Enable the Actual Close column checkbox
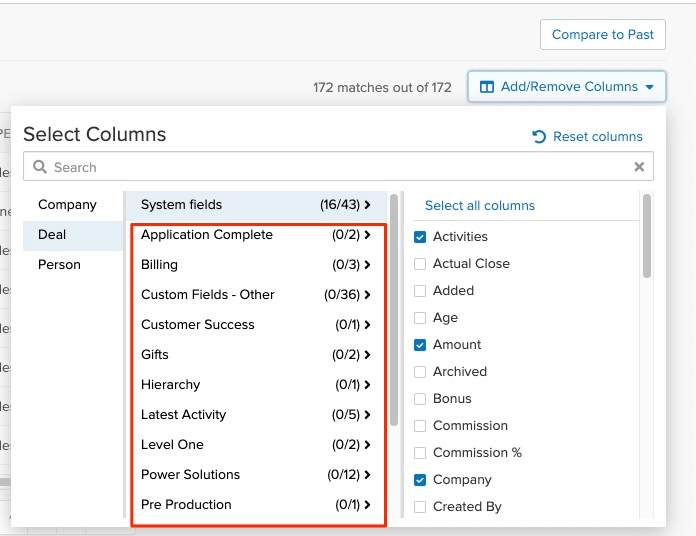The width and height of the screenshot is (696, 536). pyautogui.click(x=420, y=264)
